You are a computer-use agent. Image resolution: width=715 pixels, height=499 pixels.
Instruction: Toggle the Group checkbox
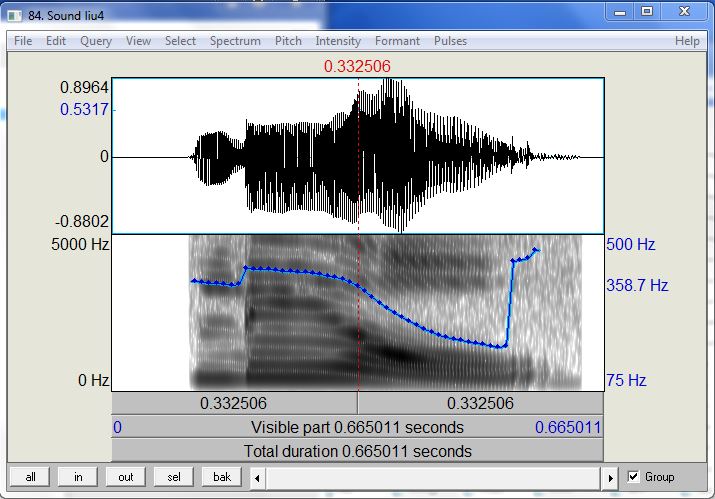633,477
